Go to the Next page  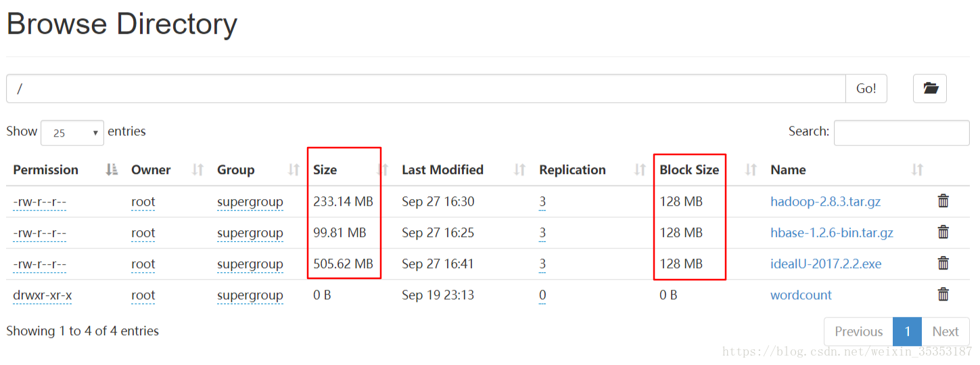click(946, 332)
